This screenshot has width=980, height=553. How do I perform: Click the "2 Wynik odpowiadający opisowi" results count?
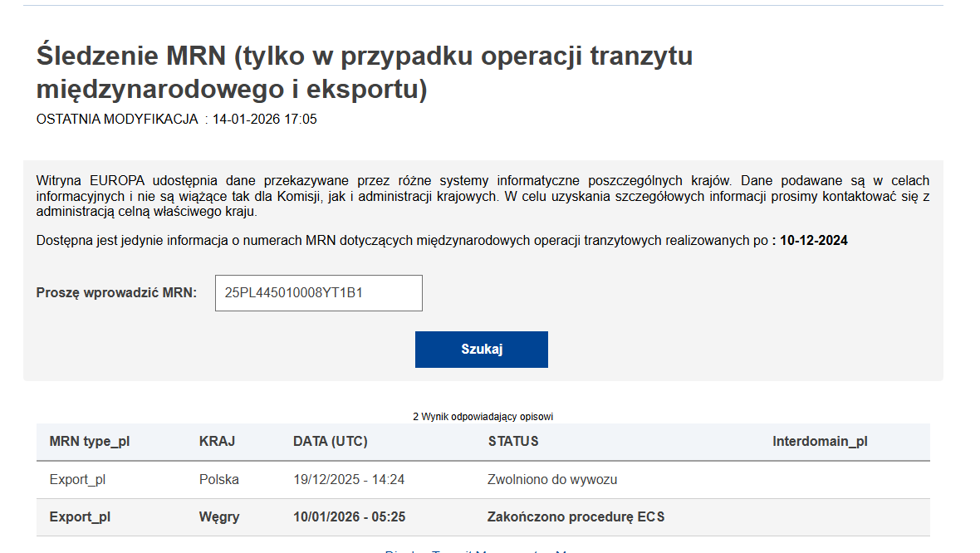click(x=483, y=416)
